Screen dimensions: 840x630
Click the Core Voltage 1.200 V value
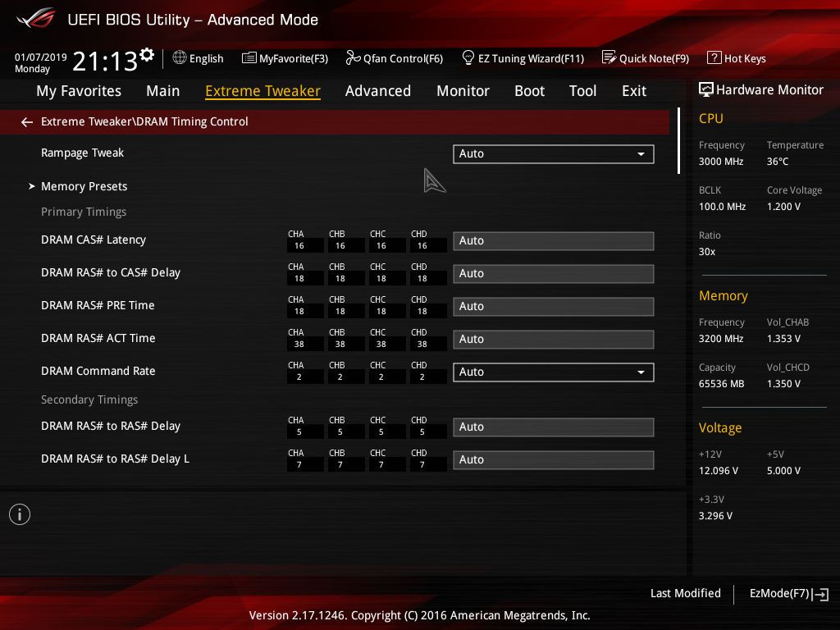(783, 206)
